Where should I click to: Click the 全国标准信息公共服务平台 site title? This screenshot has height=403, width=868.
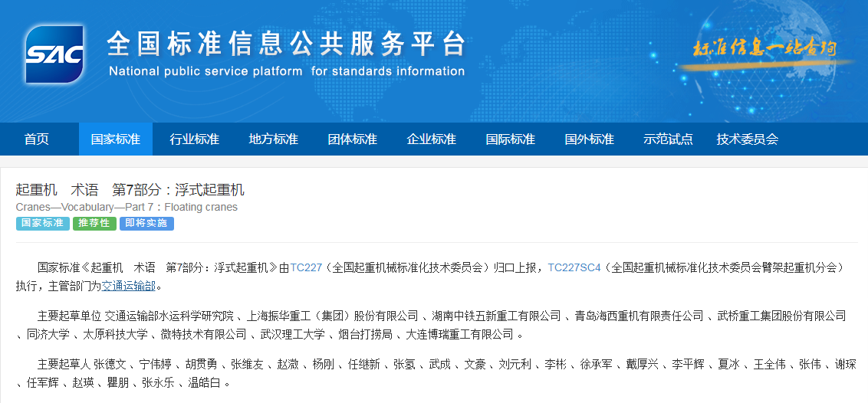[285, 44]
